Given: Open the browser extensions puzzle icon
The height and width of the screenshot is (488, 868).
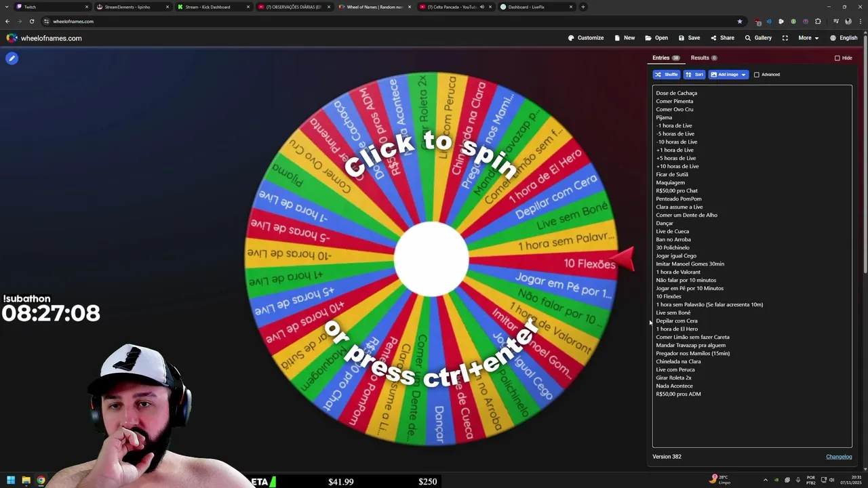Looking at the screenshot, I should click(818, 21).
